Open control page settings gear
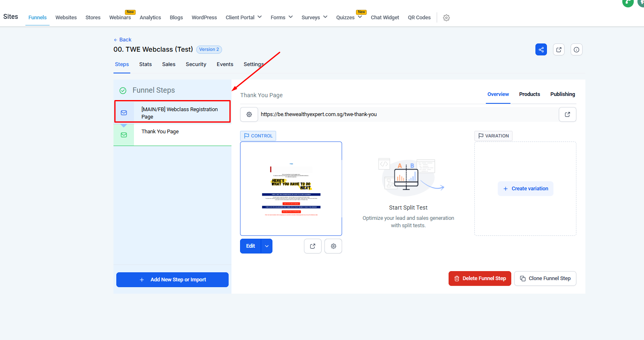Viewport: 644px width, 340px height. (x=333, y=246)
